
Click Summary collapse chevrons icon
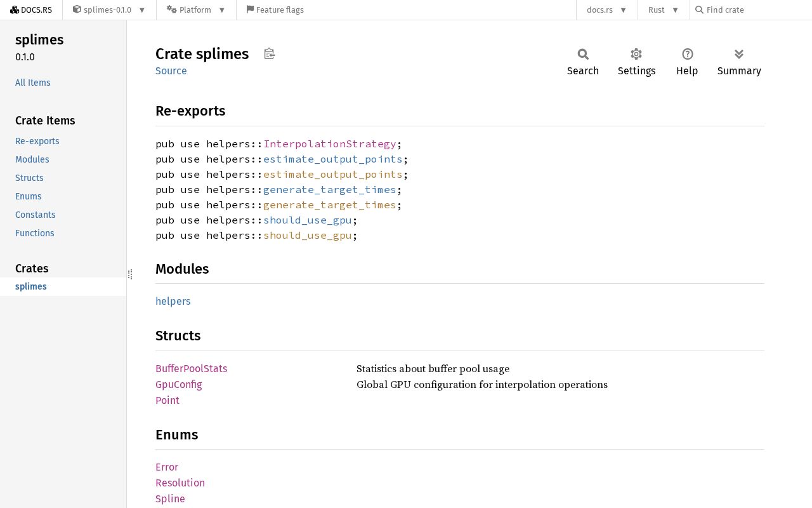coord(739,54)
